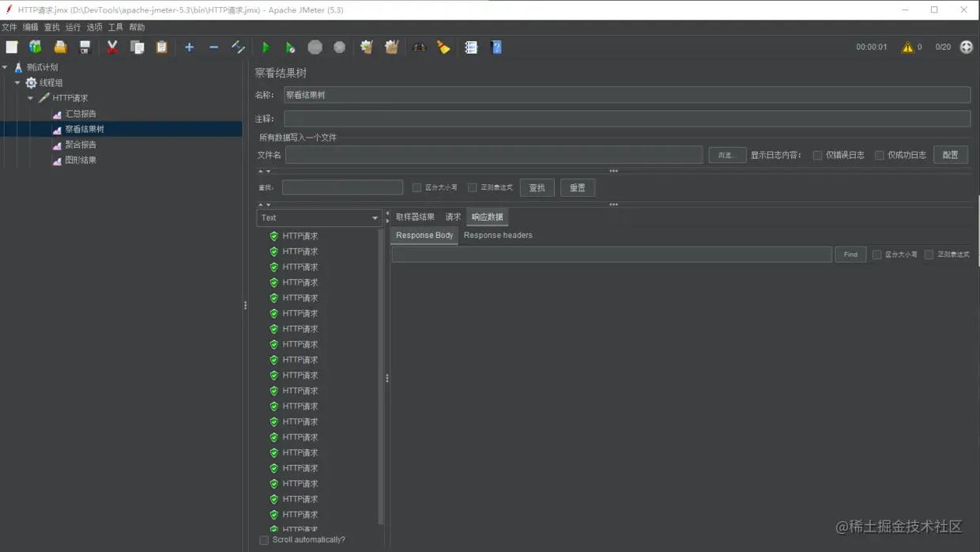Screen dimensions: 980x552
Task: Select 汇总报告 in the test plan tree
Action: pos(81,114)
